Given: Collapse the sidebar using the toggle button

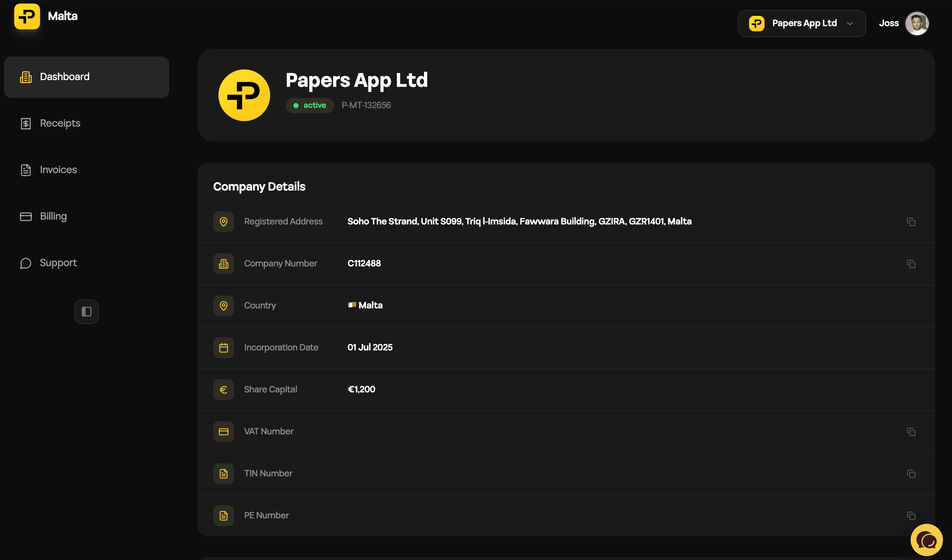Looking at the screenshot, I should [x=86, y=312].
